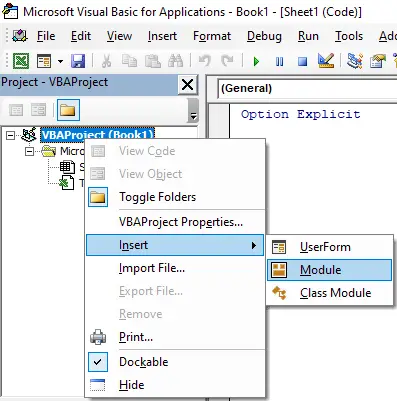Open the File menu

pos(46,36)
